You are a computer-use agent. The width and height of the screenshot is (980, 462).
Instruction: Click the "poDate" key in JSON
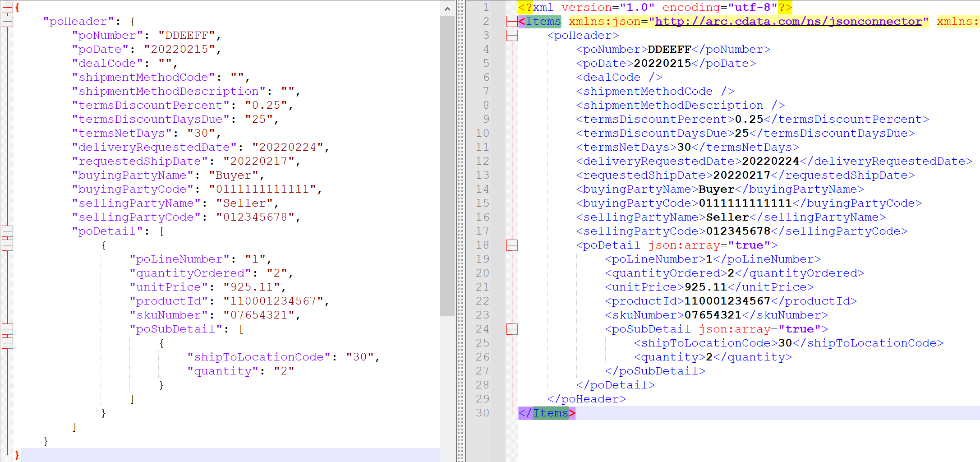100,49
